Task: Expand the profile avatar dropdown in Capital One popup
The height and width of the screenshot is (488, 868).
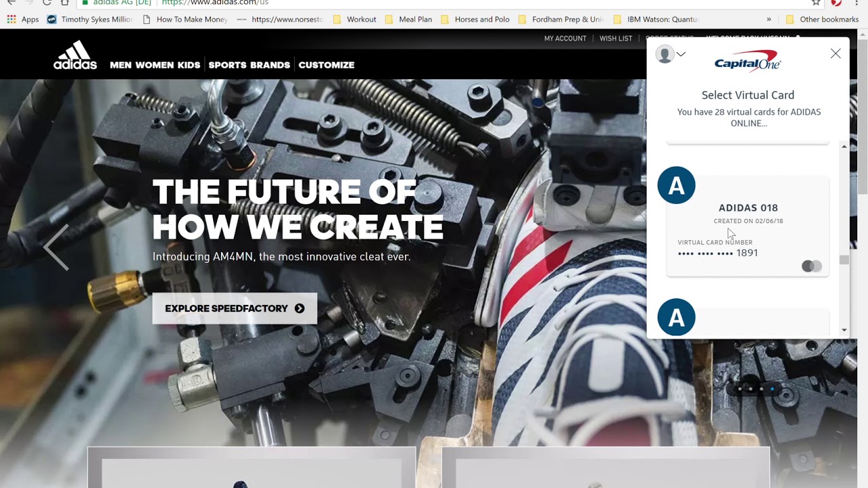Action: [x=671, y=54]
